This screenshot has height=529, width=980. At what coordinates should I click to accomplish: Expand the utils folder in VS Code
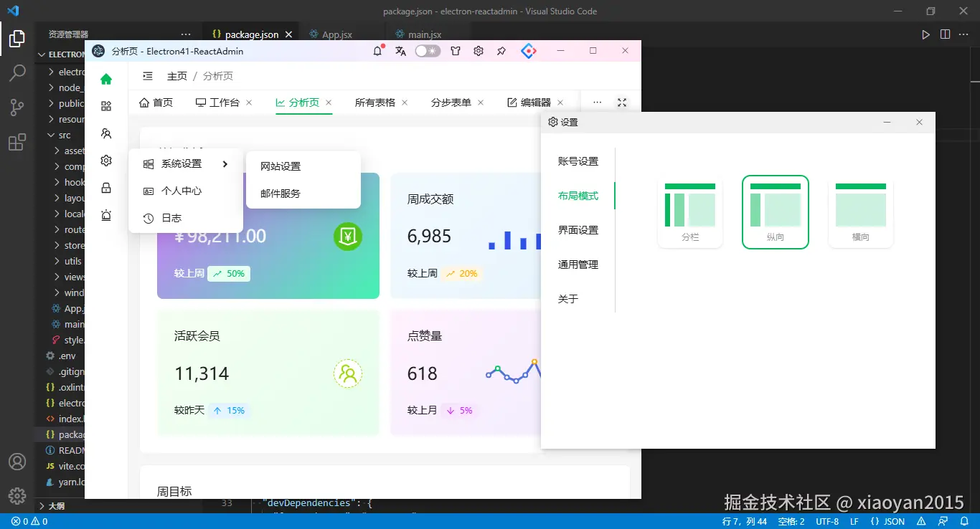point(60,261)
